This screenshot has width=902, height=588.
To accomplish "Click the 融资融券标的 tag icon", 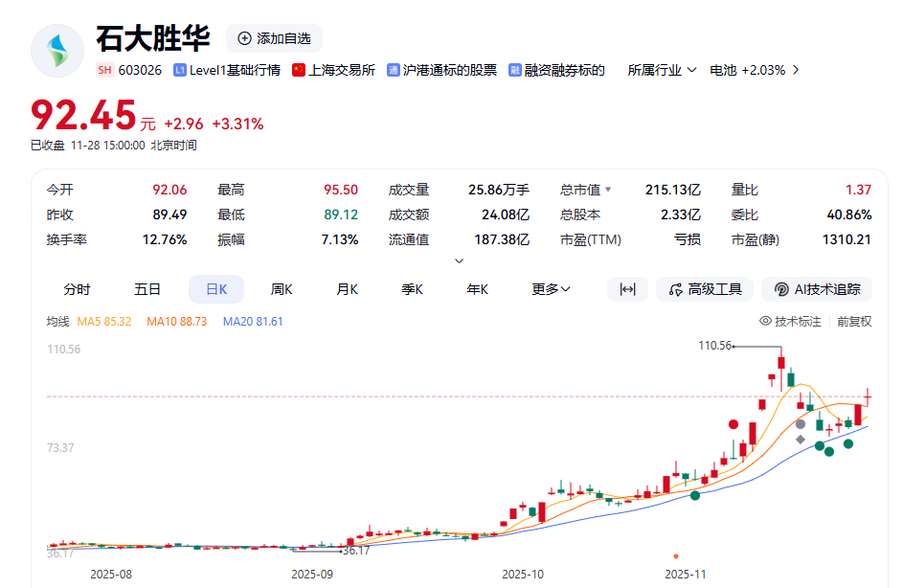I will coord(515,70).
